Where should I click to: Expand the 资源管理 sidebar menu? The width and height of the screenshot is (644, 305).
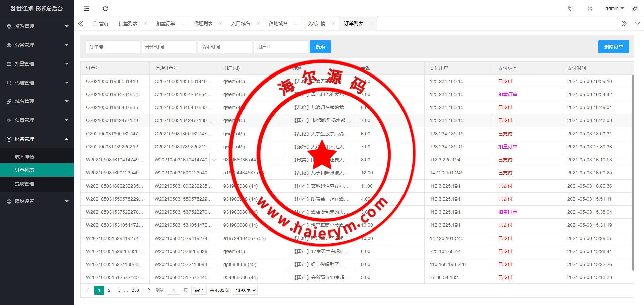(37, 26)
